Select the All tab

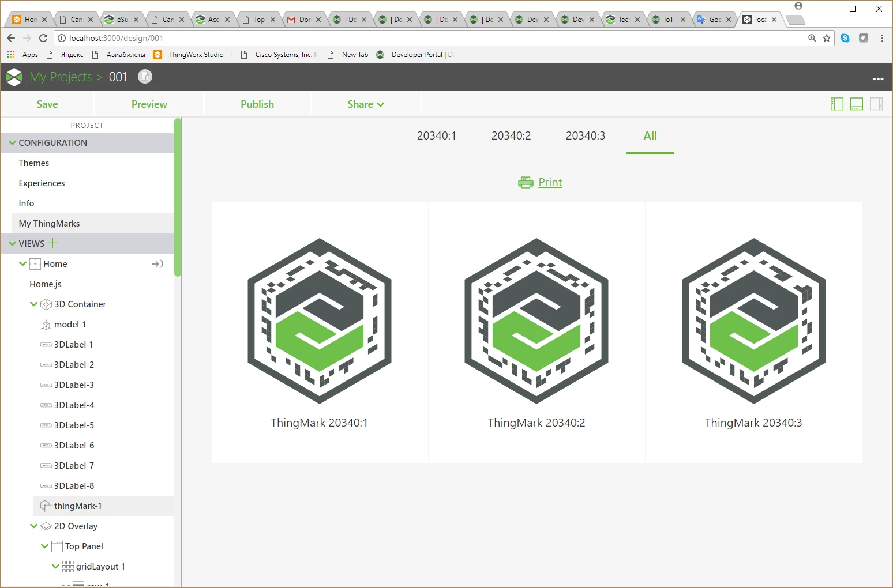point(650,136)
